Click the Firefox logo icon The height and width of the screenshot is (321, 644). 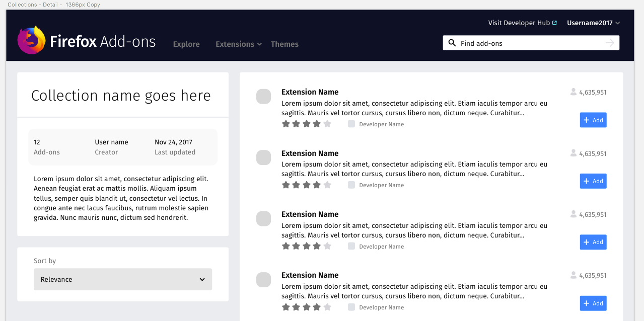click(31, 40)
